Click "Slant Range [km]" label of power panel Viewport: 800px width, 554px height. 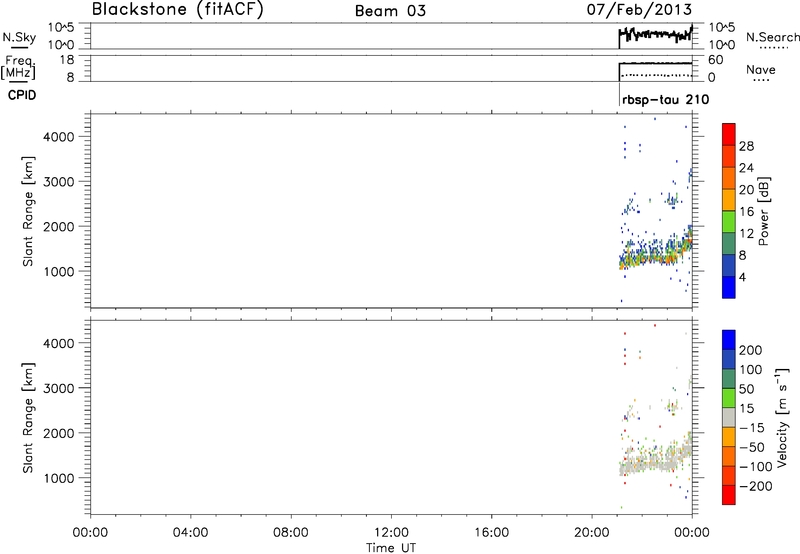(28, 211)
